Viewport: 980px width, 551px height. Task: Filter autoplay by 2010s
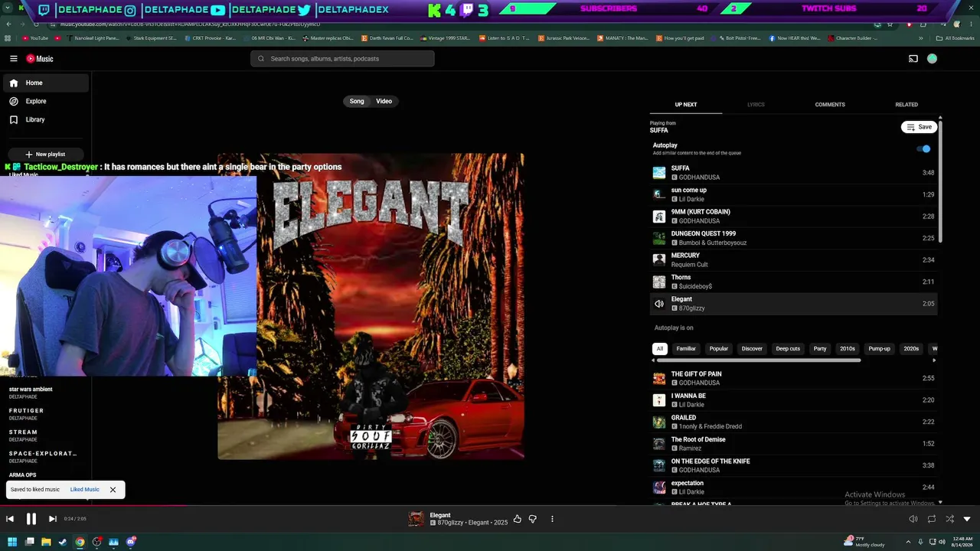848,349
